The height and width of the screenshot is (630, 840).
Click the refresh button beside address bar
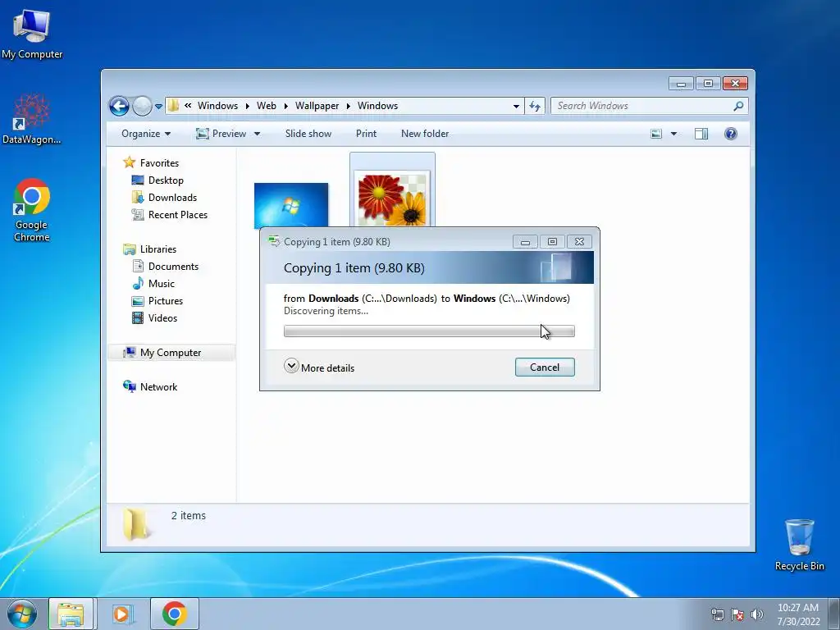[535, 106]
